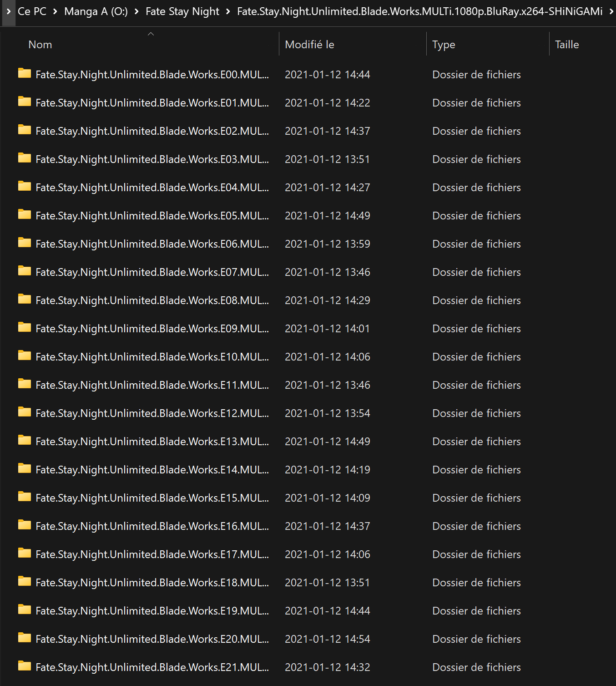
Task: Select the E06 folder icon
Action: click(25, 243)
